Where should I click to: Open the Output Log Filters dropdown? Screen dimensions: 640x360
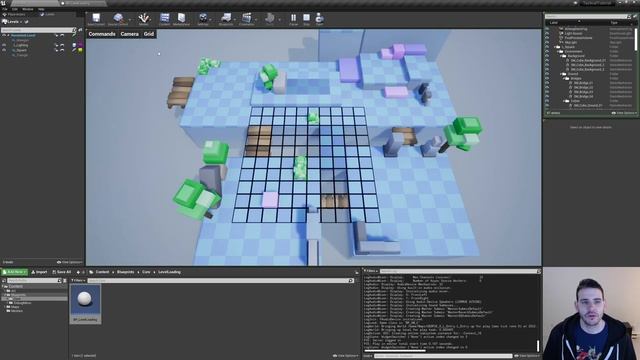pos(371,271)
